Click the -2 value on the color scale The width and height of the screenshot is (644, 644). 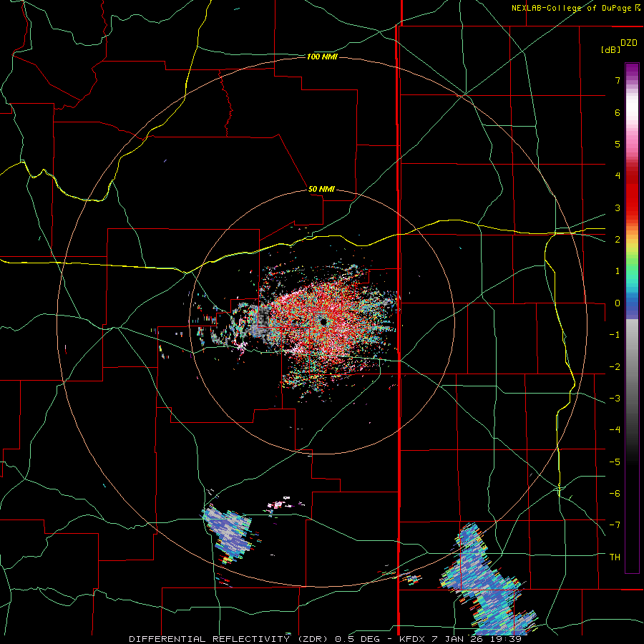point(615,366)
